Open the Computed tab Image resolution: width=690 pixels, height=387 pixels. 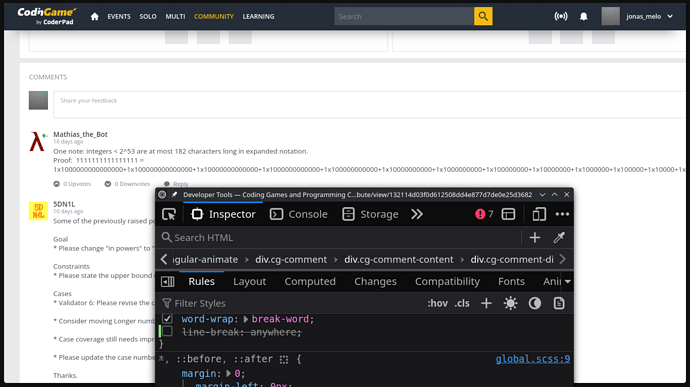[310, 282]
